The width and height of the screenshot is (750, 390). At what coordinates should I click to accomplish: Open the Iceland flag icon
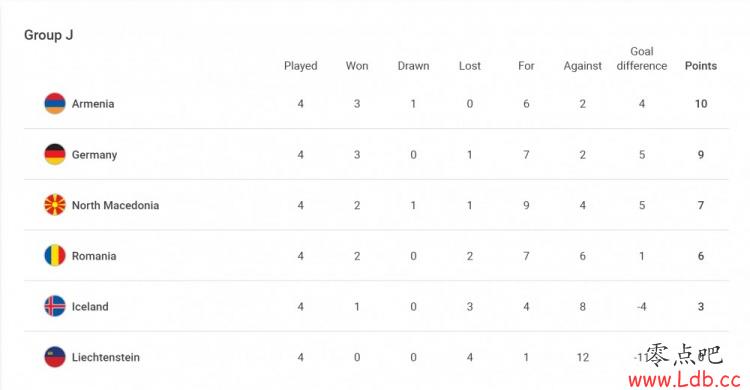[x=55, y=306]
